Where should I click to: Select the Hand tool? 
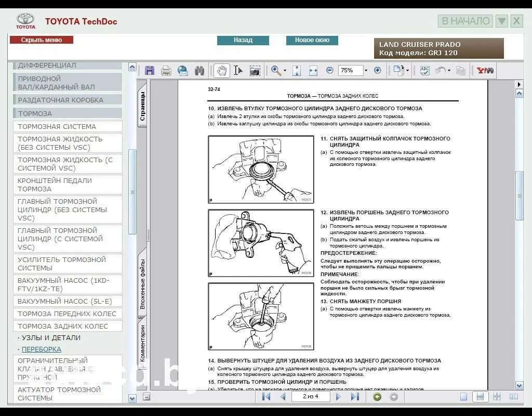click(x=221, y=71)
